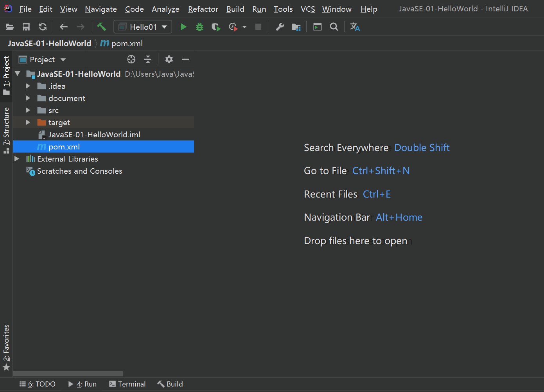Toggle the 1: Project tool window tab
Screen dimensions: 544x392
tap(6, 76)
